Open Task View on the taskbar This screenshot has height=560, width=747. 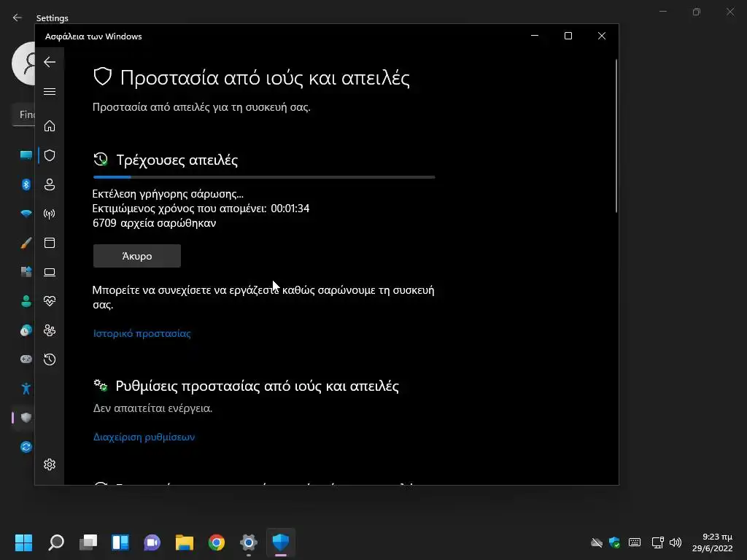tap(88, 542)
